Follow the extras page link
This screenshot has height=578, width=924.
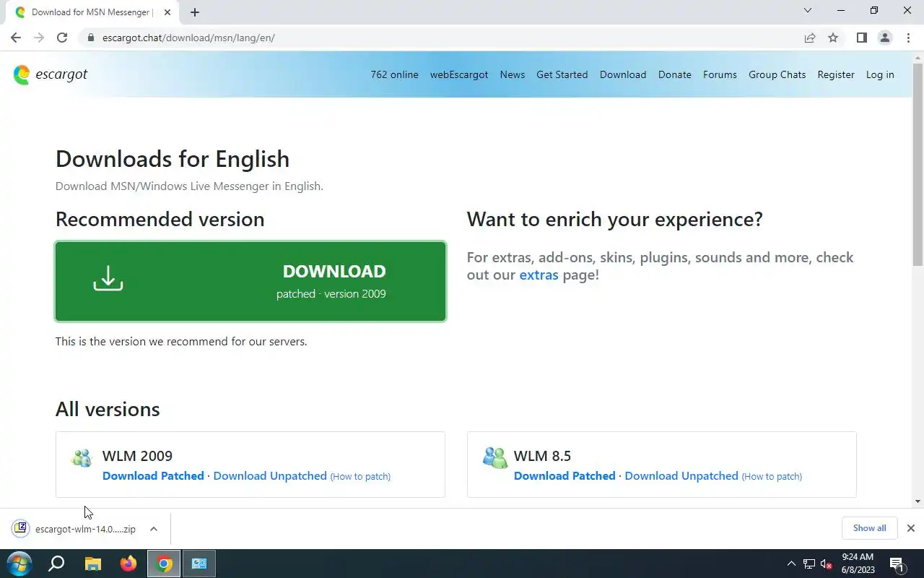point(539,275)
